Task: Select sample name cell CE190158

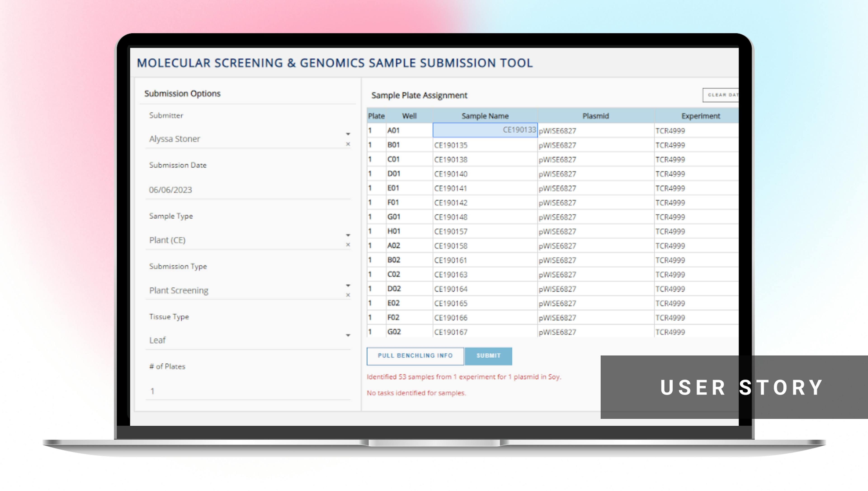Action: pyautogui.click(x=485, y=246)
